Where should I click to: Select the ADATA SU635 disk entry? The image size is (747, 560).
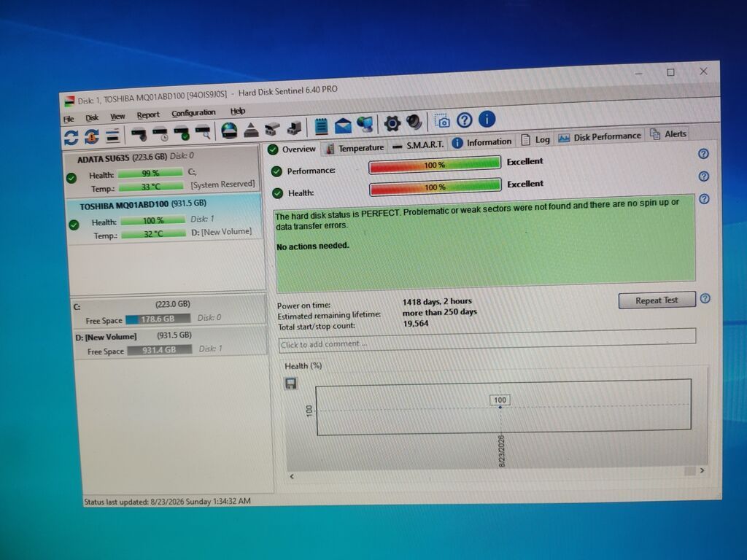coord(162,172)
